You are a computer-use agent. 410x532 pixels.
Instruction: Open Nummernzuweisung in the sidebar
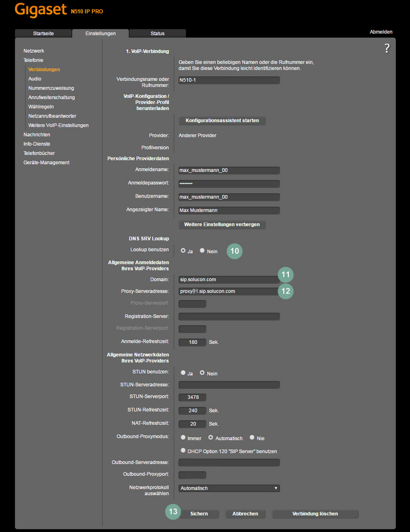[x=51, y=88]
